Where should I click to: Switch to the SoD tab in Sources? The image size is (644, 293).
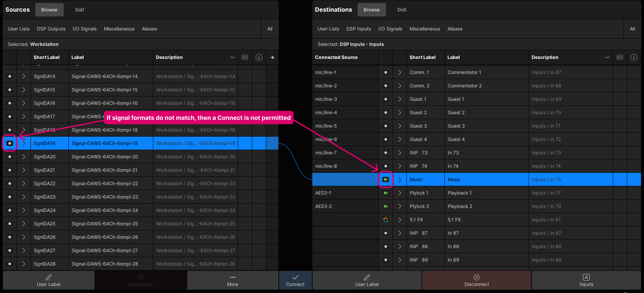79,10
